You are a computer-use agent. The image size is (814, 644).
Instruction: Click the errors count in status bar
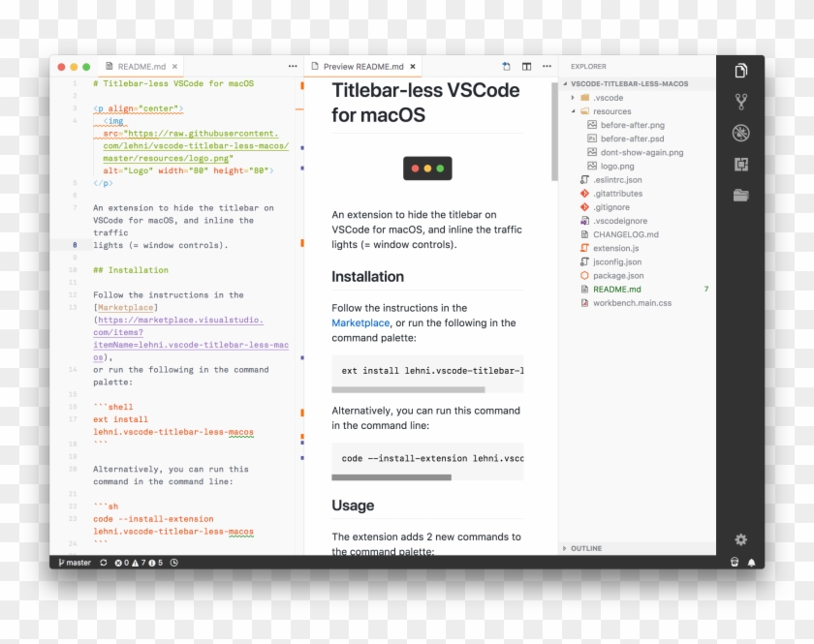click(121, 563)
